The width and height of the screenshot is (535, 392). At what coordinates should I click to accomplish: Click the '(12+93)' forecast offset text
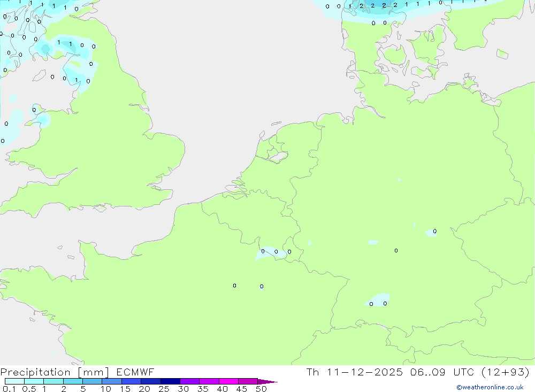506,372
